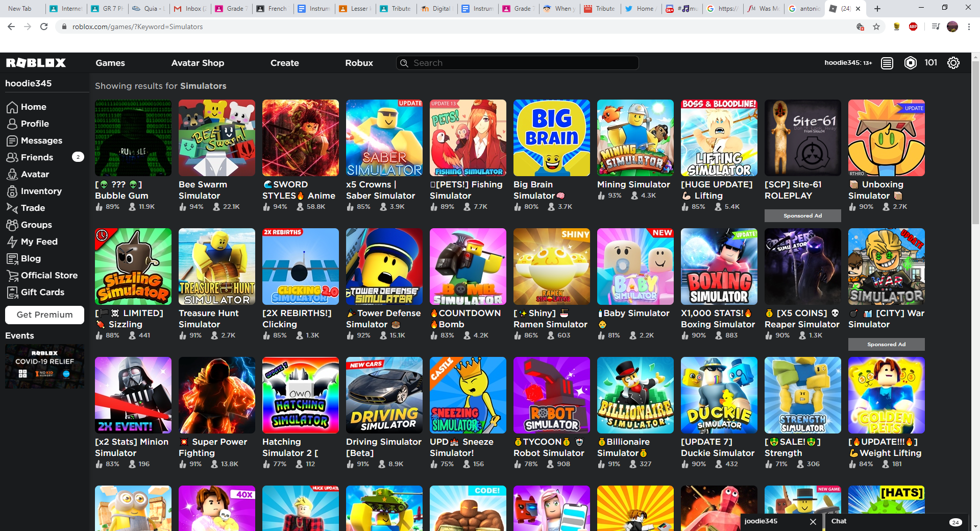
Task: Open the My Feed sidebar icon
Action: click(x=12, y=242)
